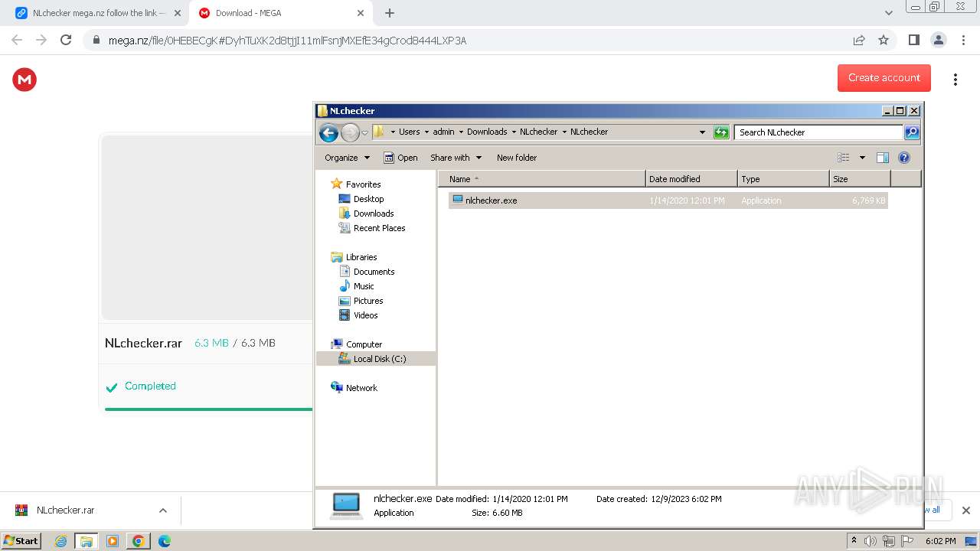The width and height of the screenshot is (980, 551).
Task: Open Explorer help icon
Action: tap(904, 158)
